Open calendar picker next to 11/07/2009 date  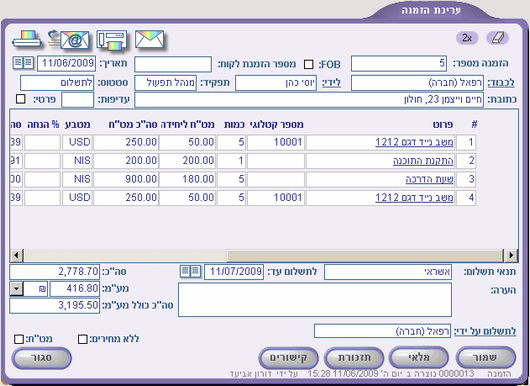(190, 271)
